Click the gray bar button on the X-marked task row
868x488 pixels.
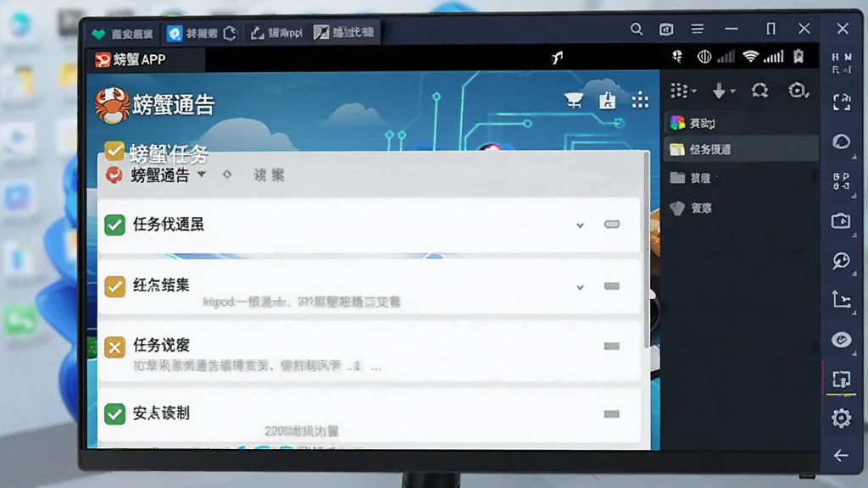(612, 347)
